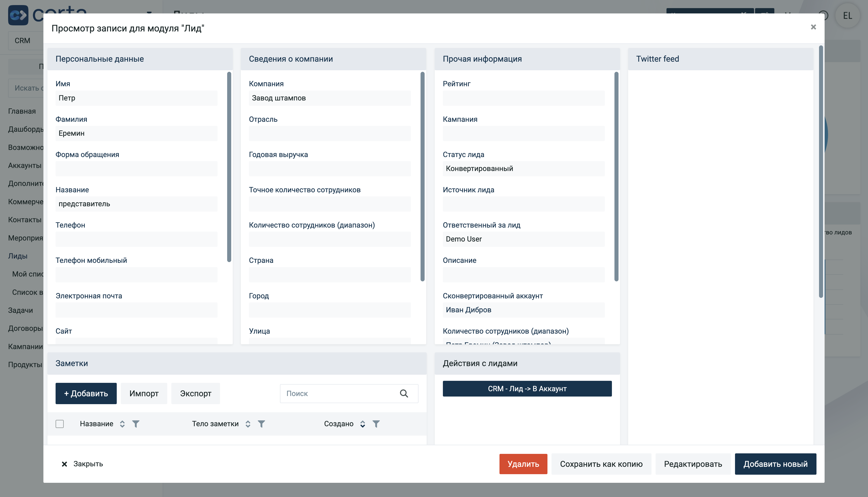Image resolution: width=868 pixels, height=497 pixels.
Task: Open Контакты in background sidebar
Action: [x=25, y=220]
